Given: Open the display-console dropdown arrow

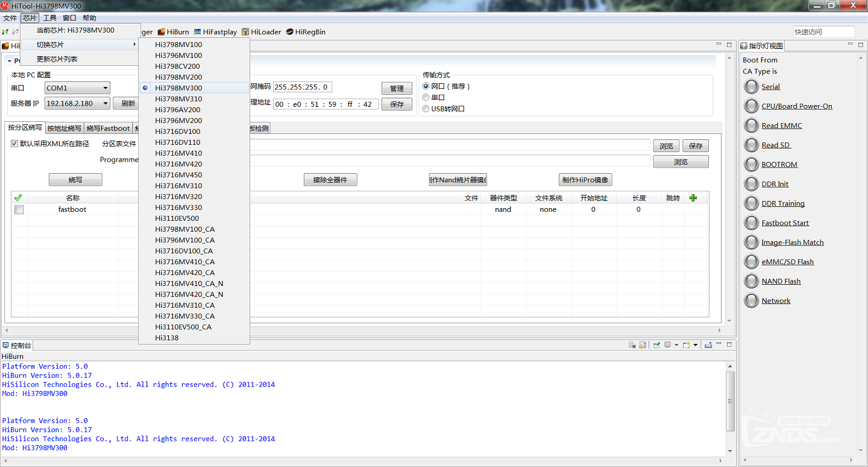Looking at the screenshot, I should click(x=676, y=345).
